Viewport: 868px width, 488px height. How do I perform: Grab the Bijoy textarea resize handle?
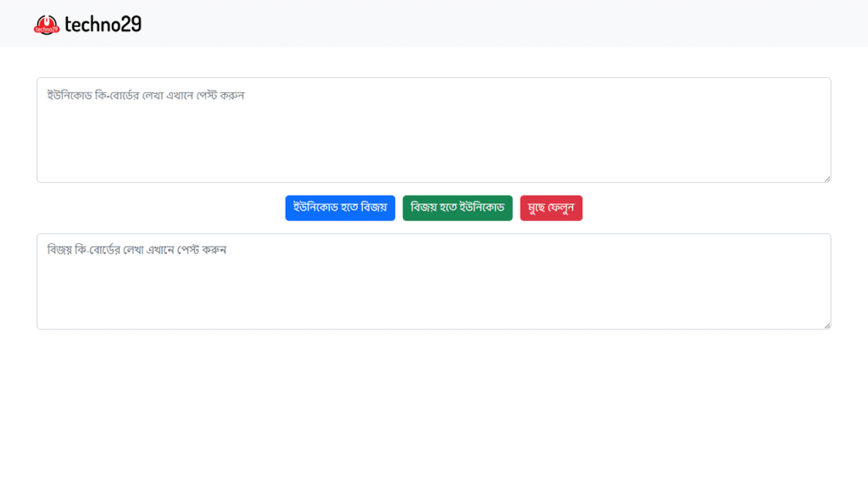[x=827, y=325]
